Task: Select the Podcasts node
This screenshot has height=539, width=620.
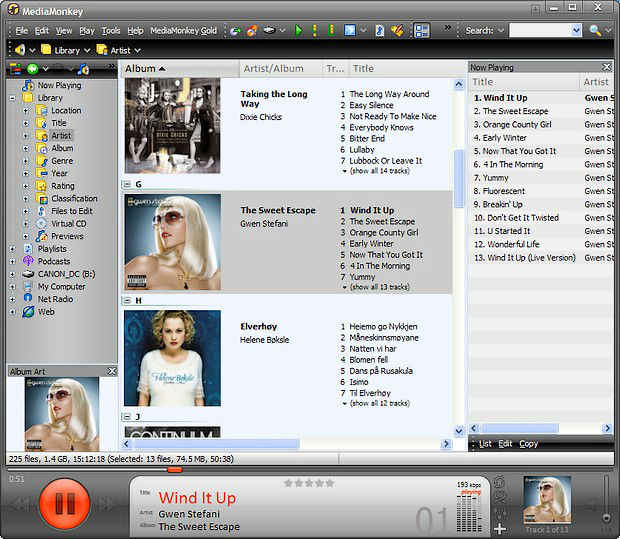Action: point(54,261)
